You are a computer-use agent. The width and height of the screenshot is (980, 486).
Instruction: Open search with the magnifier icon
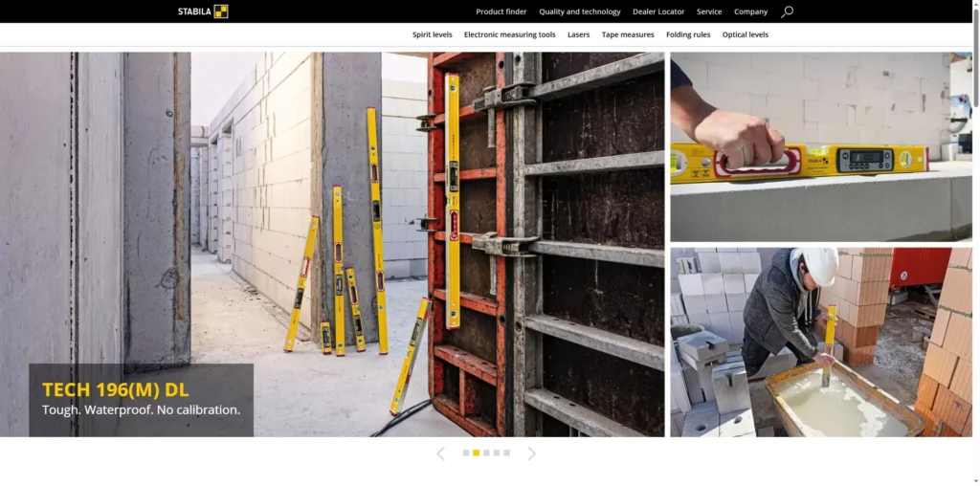[787, 11]
